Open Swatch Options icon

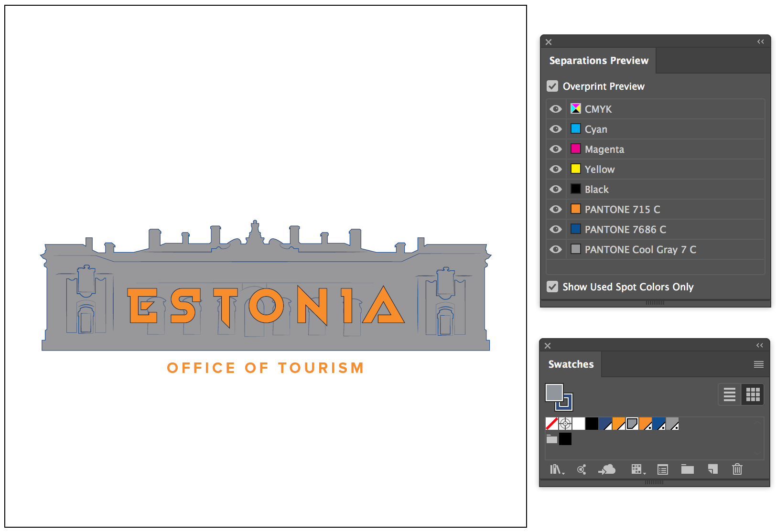coord(663,469)
